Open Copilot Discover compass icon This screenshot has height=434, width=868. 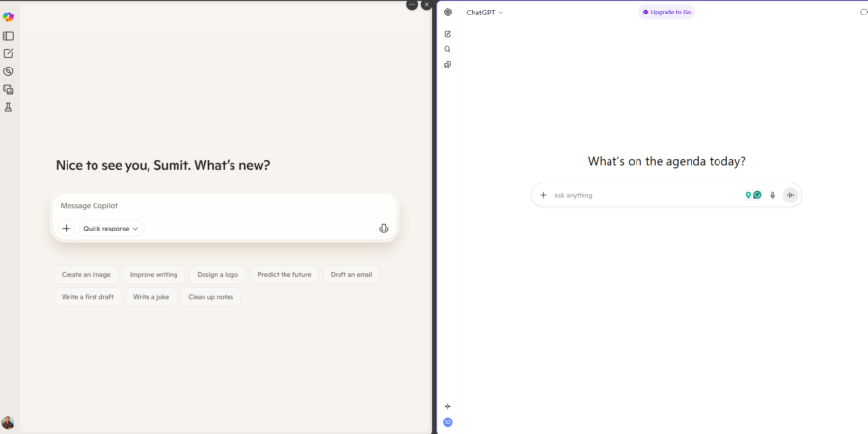pyautogui.click(x=8, y=71)
